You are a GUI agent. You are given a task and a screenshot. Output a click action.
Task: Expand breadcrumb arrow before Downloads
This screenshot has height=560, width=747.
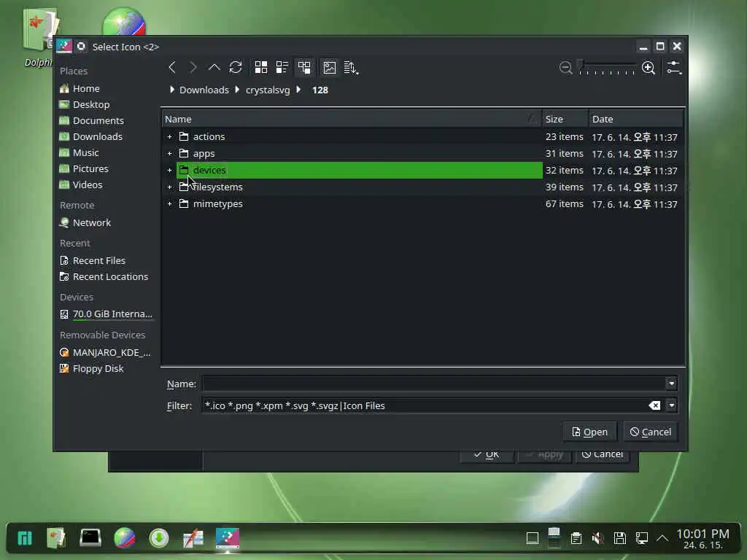[172, 90]
